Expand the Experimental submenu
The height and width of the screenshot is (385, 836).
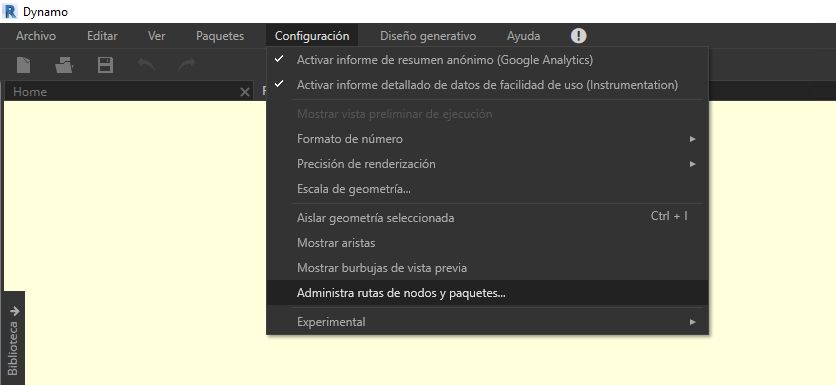487,322
